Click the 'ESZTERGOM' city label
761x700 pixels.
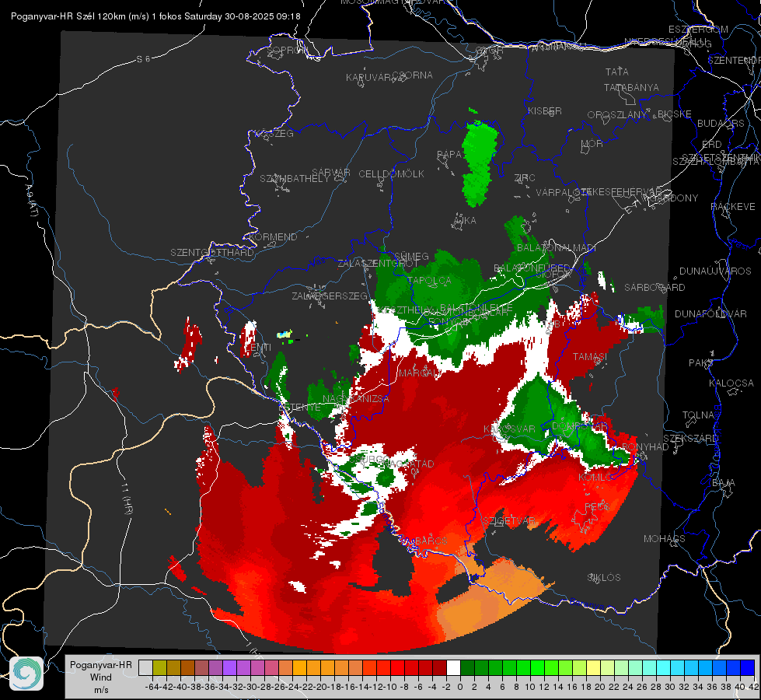click(698, 30)
